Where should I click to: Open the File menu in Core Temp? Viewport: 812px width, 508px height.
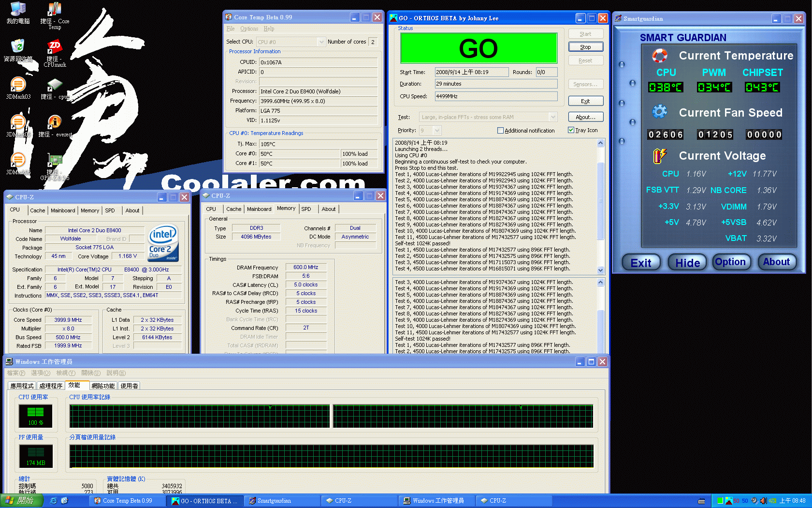231,29
